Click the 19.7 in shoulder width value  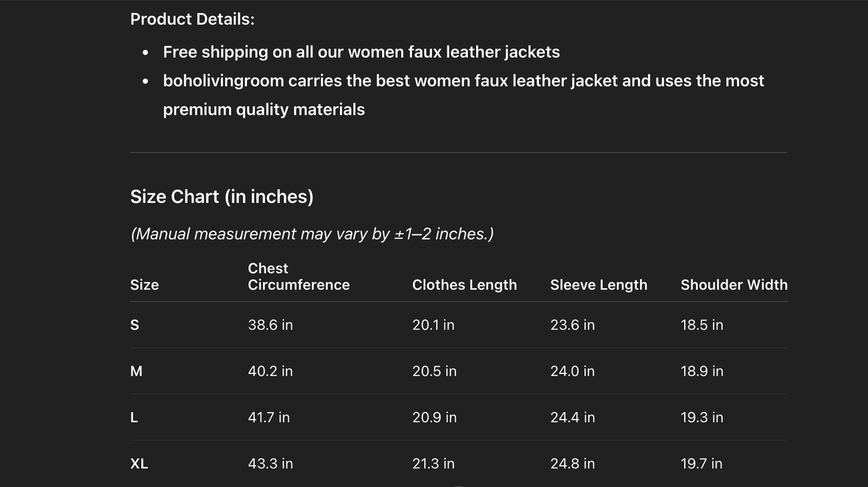(x=702, y=464)
